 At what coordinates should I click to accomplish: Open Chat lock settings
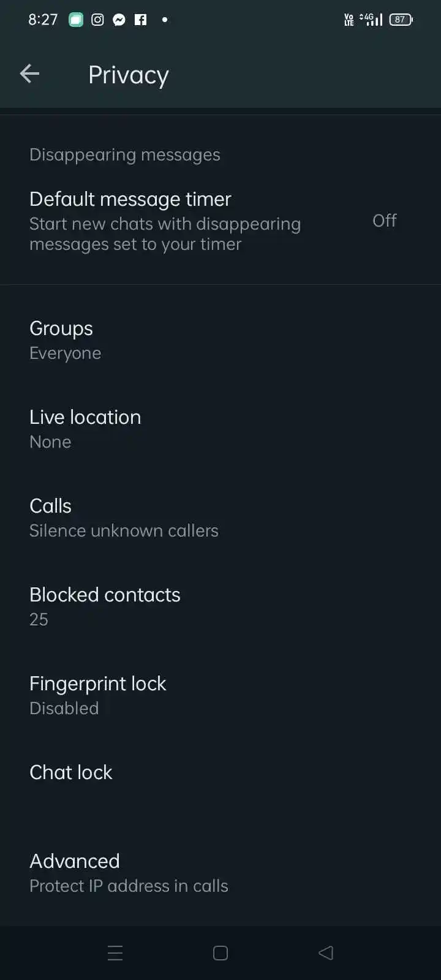(71, 772)
